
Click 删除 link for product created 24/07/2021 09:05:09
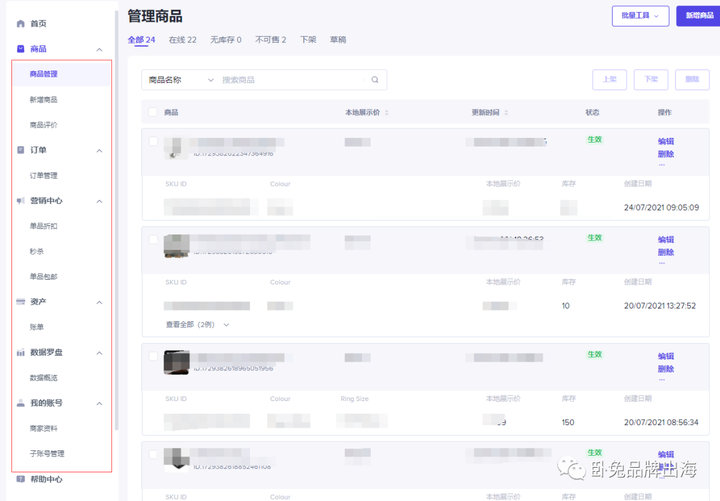coord(666,154)
